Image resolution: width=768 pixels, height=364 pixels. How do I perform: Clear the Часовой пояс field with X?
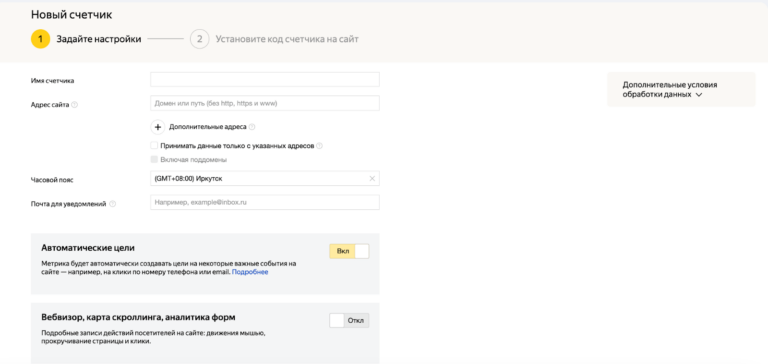click(372, 179)
